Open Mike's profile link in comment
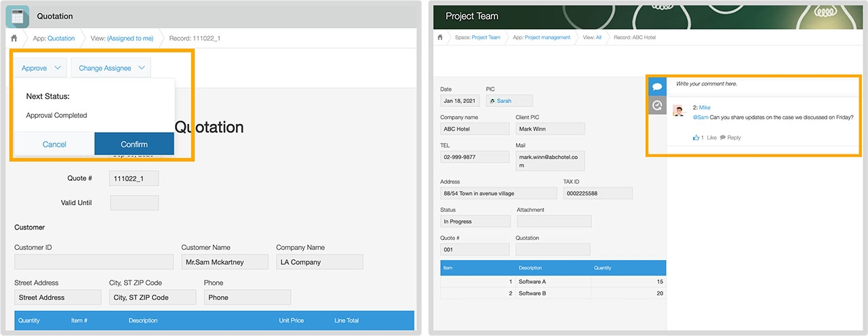The width and height of the screenshot is (868, 336). point(705,108)
